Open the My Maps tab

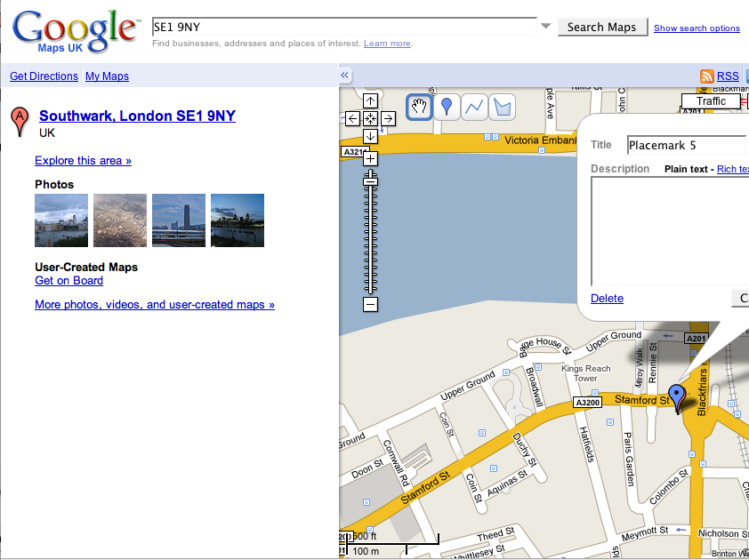click(107, 76)
